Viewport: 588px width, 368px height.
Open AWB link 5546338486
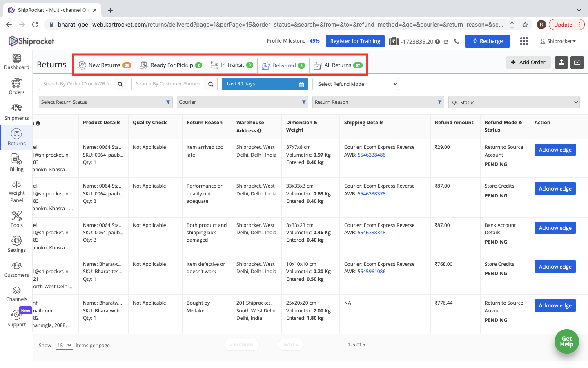point(372,155)
